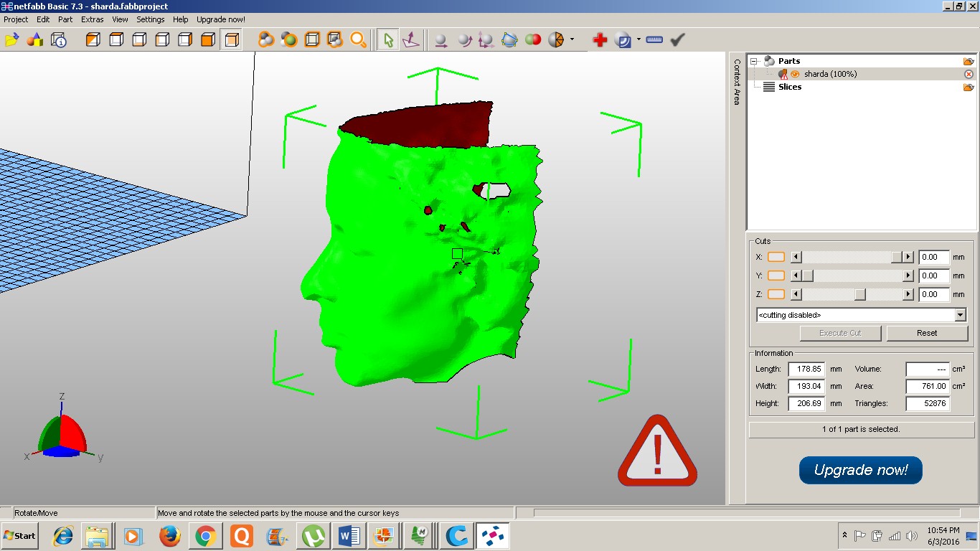The width and height of the screenshot is (980, 551).
Task: Click Z slider right arrow
Action: [908, 294]
